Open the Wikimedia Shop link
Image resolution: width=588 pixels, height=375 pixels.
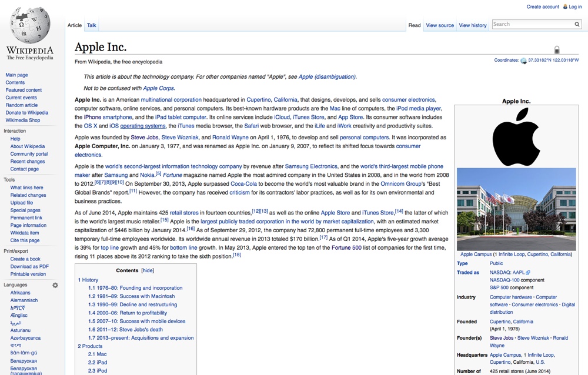click(22, 120)
